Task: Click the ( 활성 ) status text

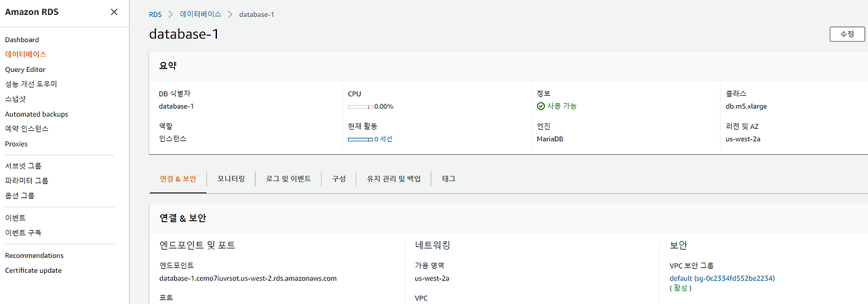Action: pyautogui.click(x=680, y=288)
